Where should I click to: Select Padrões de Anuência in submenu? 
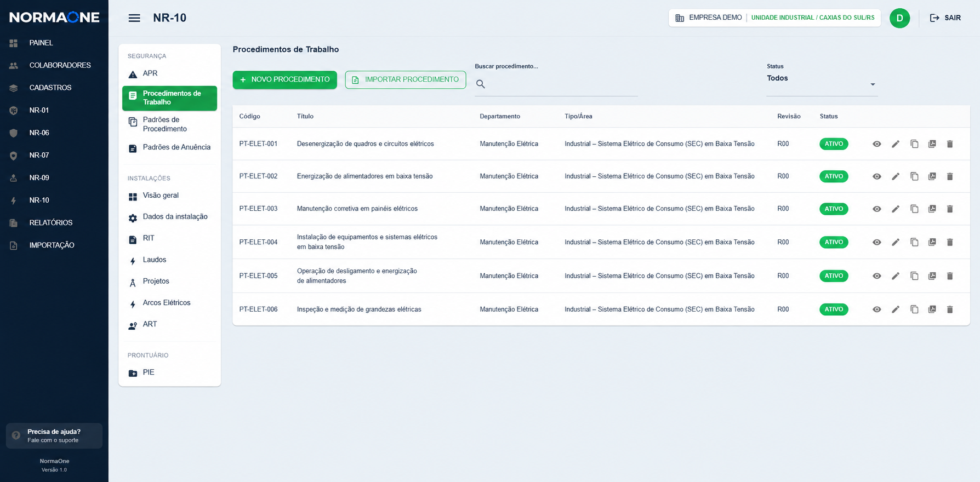point(169,147)
